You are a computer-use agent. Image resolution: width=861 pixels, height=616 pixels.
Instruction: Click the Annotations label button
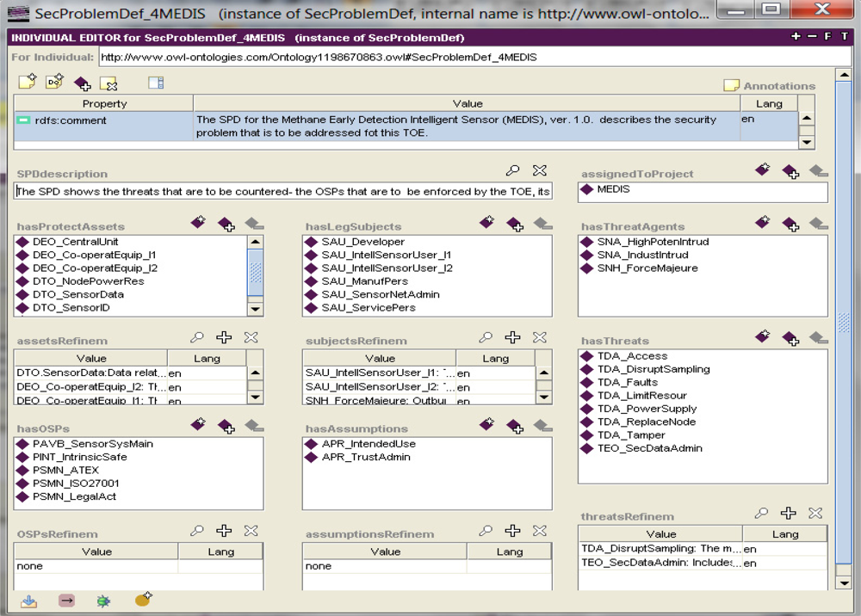point(769,86)
